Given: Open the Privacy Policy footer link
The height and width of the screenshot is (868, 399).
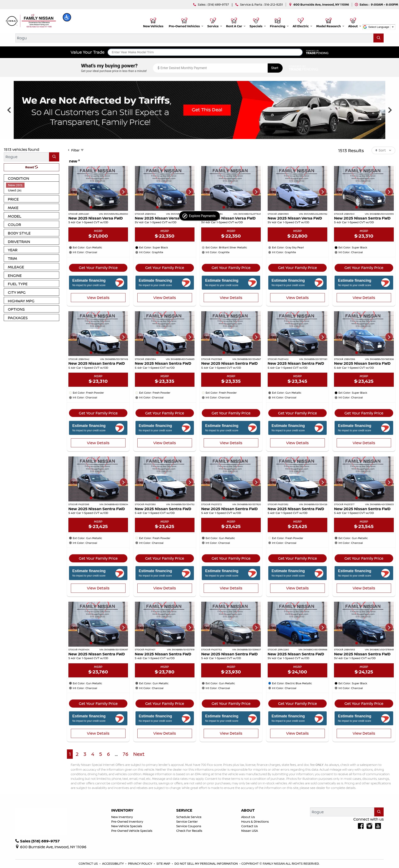Looking at the screenshot, I should (x=140, y=864).
